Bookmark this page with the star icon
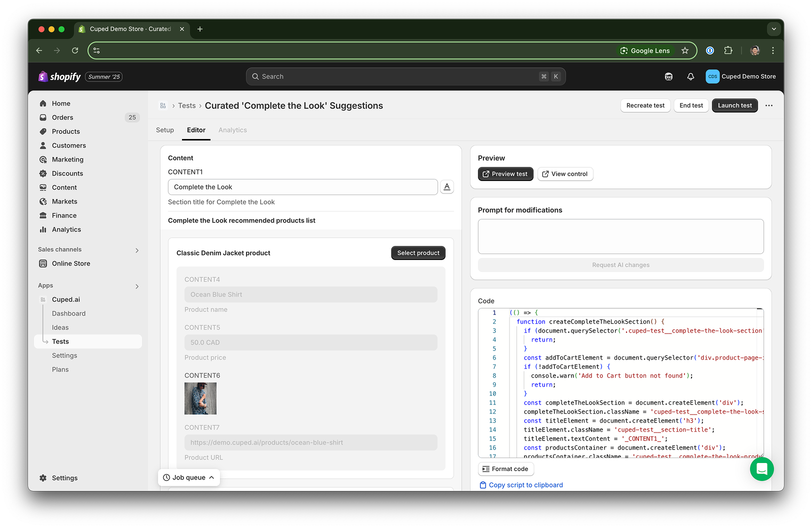 [685, 50]
